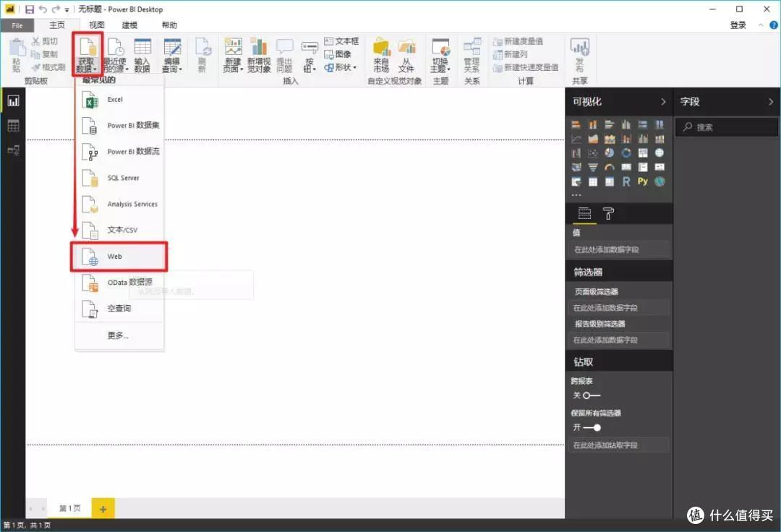Open the Fields well pane icon
The image size is (781, 532).
[x=584, y=213]
